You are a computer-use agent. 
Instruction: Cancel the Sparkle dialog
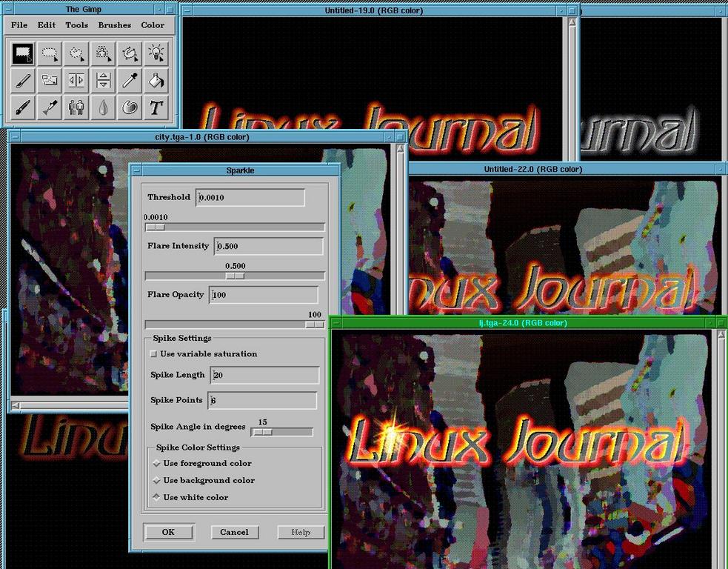click(234, 532)
